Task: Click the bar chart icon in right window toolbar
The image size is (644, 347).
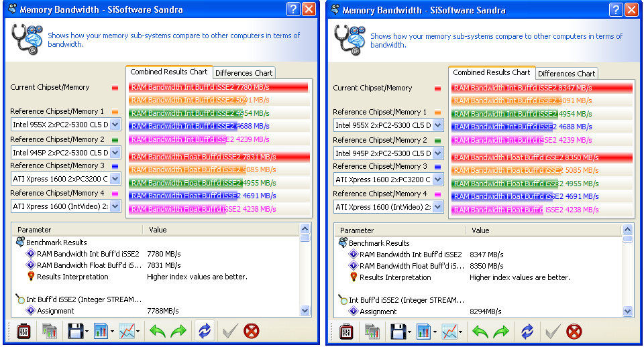Action: coord(423,332)
